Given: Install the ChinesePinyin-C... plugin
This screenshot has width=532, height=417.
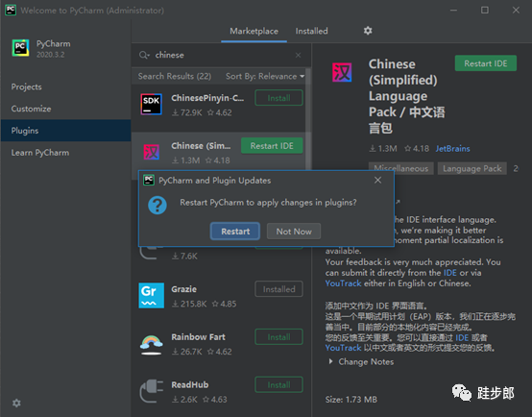Looking at the screenshot, I should point(278,98).
